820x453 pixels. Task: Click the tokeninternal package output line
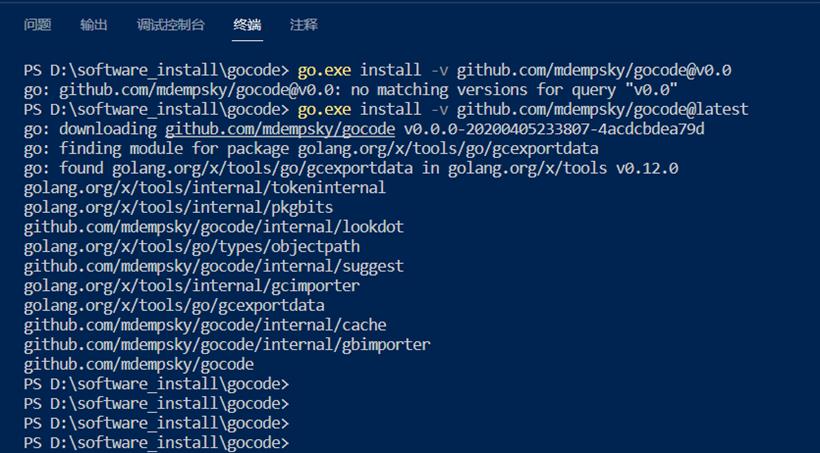[x=204, y=188]
